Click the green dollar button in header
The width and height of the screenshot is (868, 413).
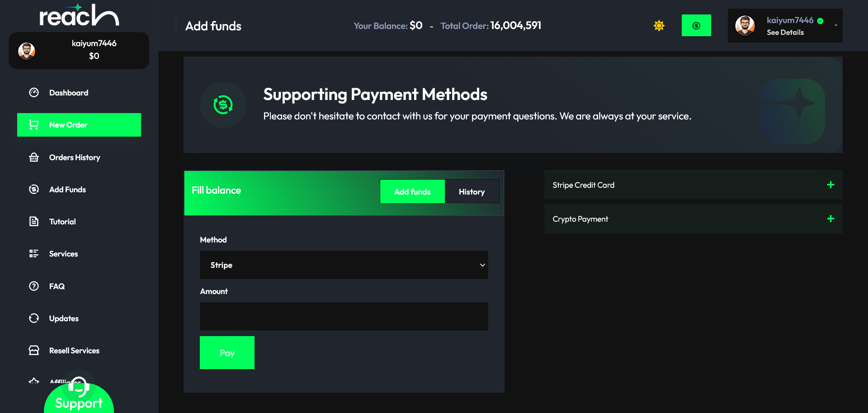pyautogui.click(x=696, y=25)
